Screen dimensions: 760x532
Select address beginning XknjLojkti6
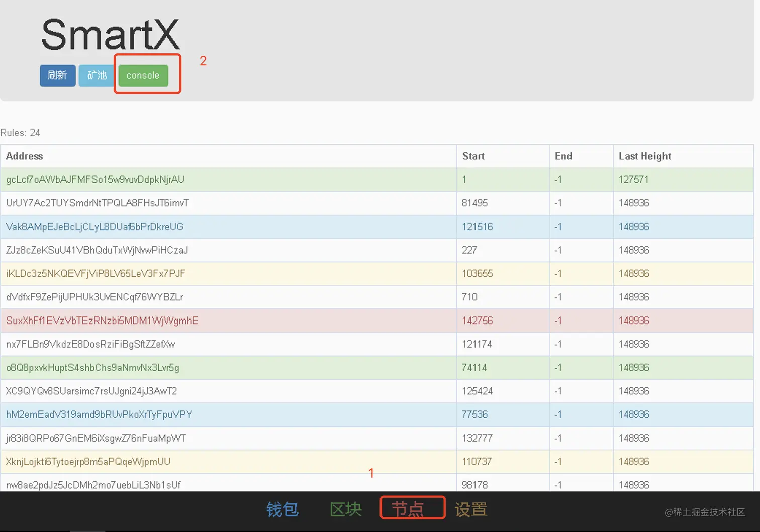point(88,462)
